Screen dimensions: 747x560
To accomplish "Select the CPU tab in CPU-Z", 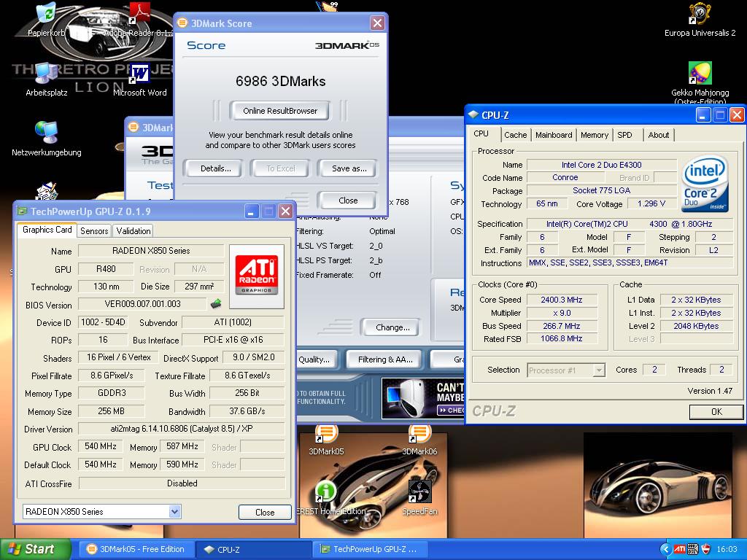I will (481, 134).
